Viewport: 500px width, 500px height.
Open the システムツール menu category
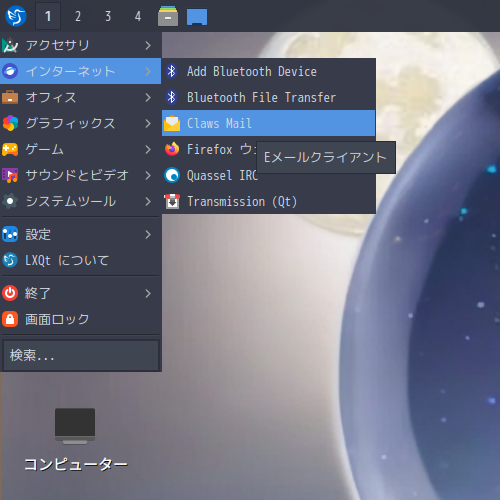coord(81,201)
